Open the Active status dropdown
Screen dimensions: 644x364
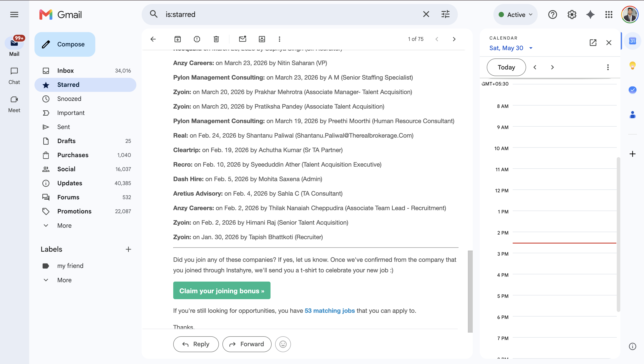point(515,15)
